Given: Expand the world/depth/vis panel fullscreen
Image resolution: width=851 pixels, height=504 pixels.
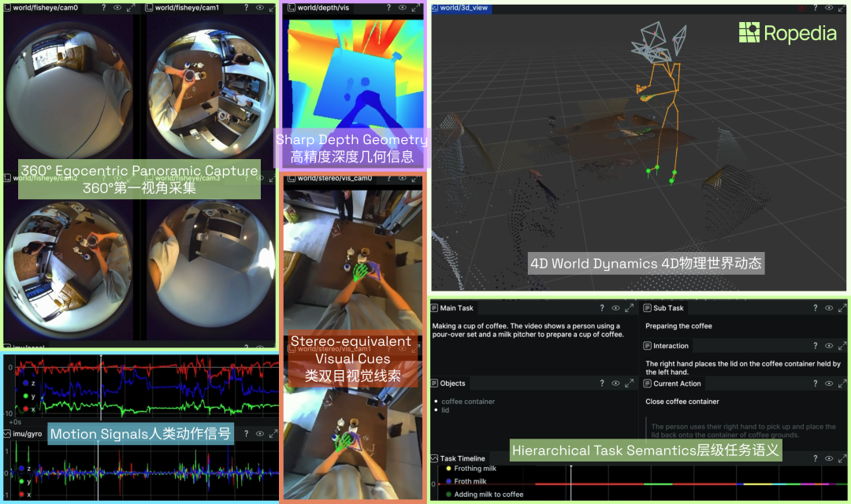Looking at the screenshot, I should [416, 8].
